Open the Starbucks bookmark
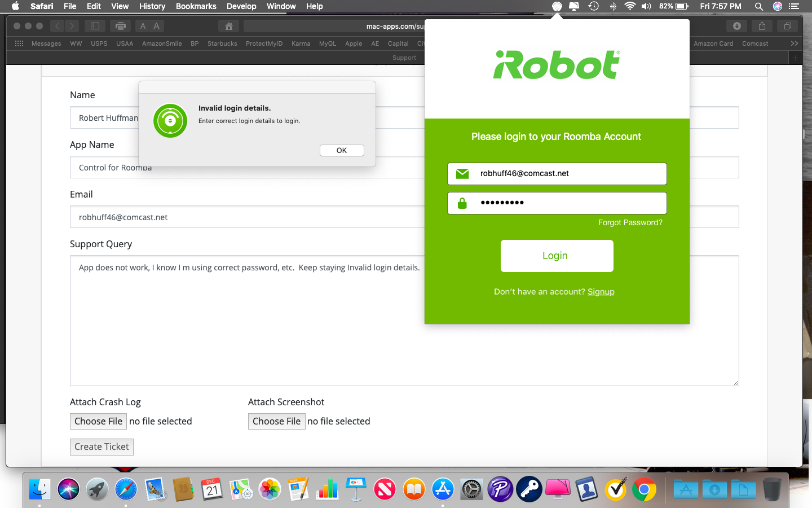This screenshot has height=508, width=812. pos(222,43)
